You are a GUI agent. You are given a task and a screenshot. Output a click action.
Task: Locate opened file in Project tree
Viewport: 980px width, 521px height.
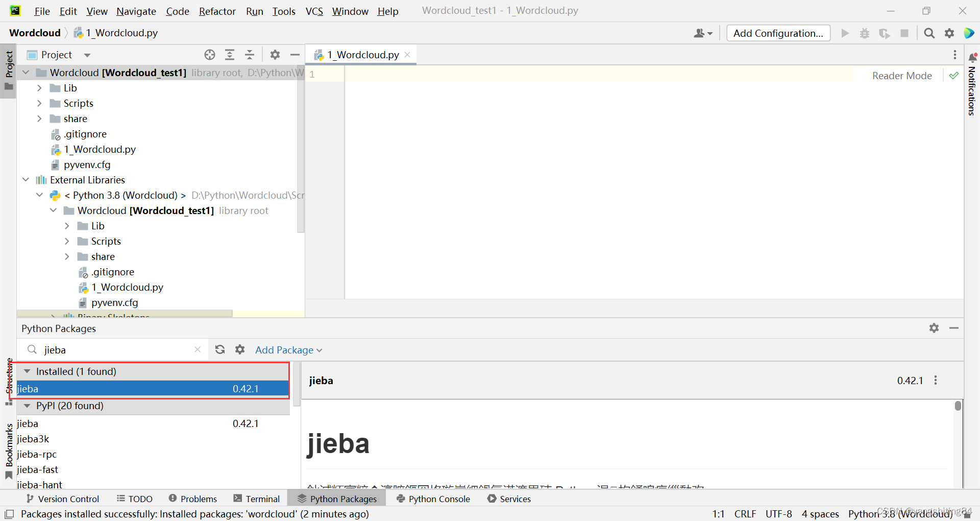click(x=210, y=55)
